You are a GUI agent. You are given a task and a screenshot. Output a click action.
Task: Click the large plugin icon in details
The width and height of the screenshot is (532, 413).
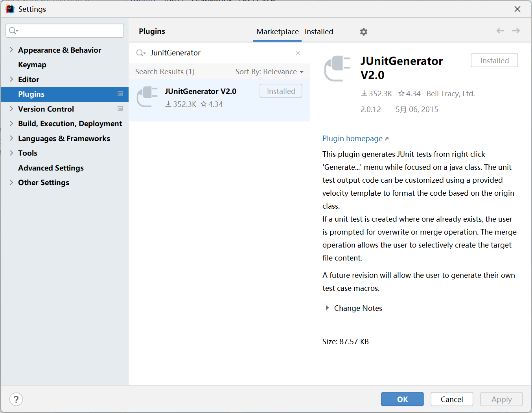337,69
